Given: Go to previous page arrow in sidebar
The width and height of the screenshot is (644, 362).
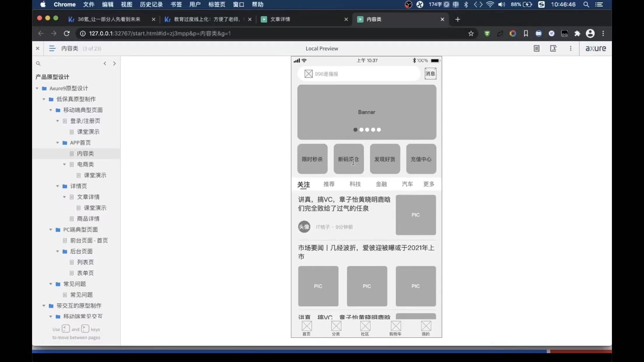Looking at the screenshot, I should coord(105,63).
